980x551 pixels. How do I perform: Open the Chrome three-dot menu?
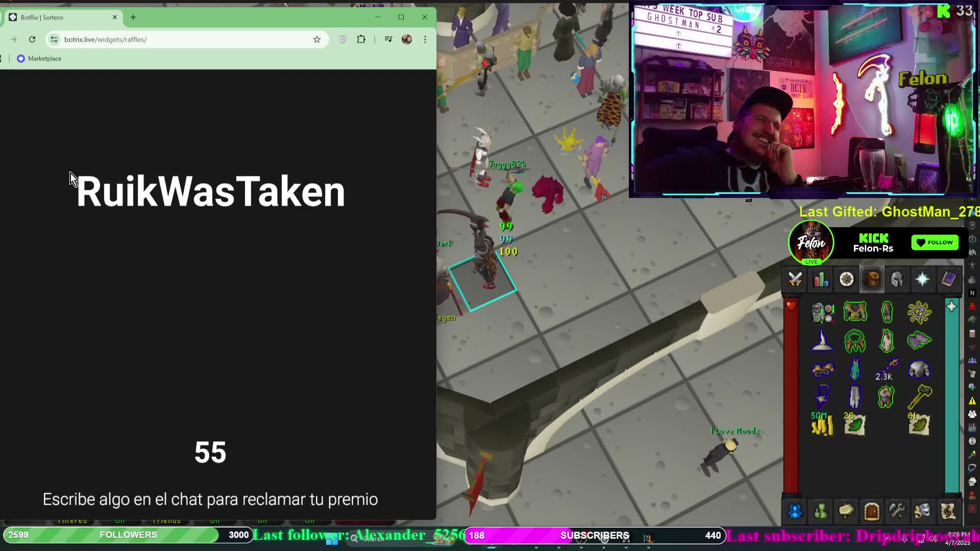pyautogui.click(x=425, y=39)
